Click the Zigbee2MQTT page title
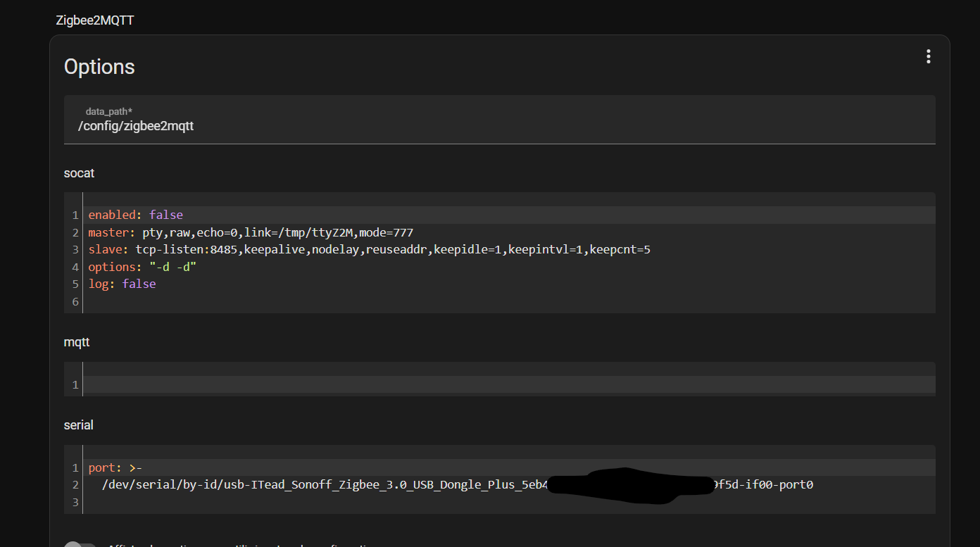Viewport: 980px width, 547px height. coord(94,20)
